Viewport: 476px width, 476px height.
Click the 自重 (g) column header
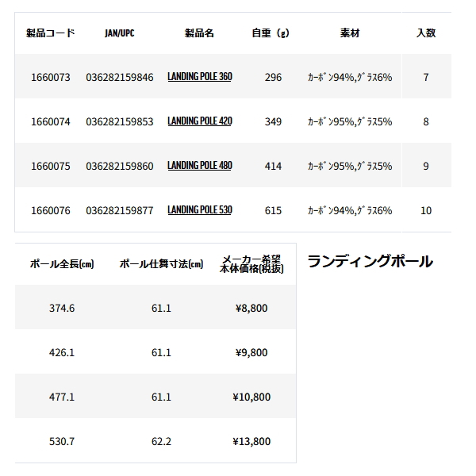[x=271, y=33]
